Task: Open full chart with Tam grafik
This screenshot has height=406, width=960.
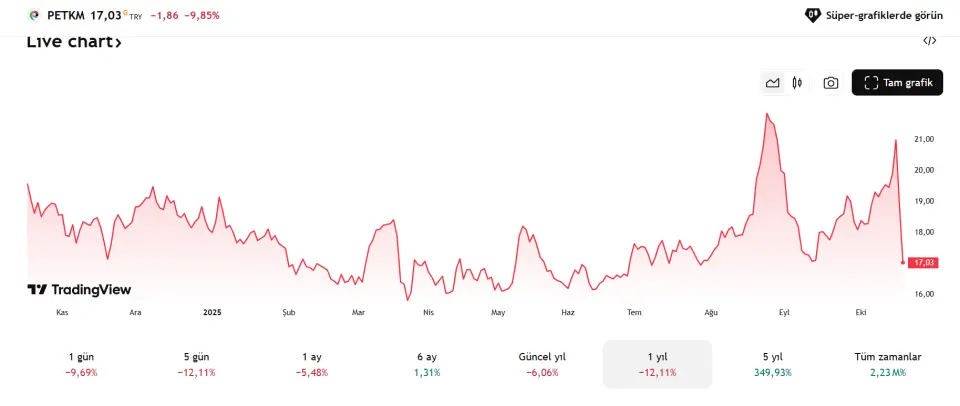Action: (897, 83)
